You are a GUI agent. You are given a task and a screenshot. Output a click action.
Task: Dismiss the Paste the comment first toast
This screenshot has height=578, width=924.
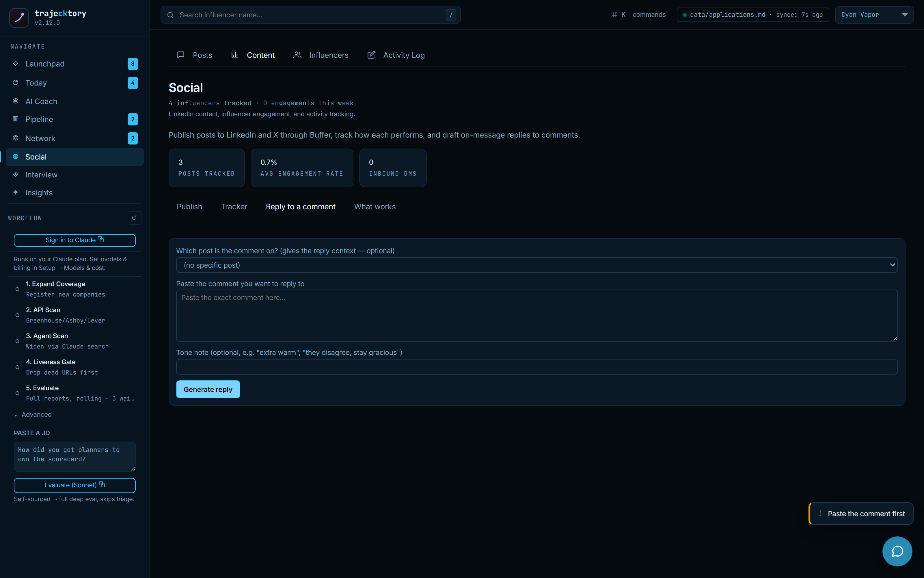[861, 513]
